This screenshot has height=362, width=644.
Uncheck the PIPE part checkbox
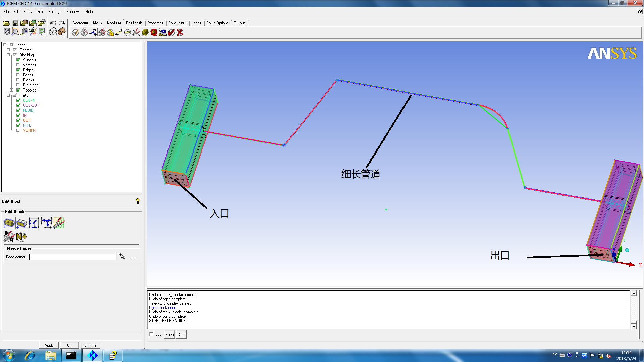click(18, 125)
